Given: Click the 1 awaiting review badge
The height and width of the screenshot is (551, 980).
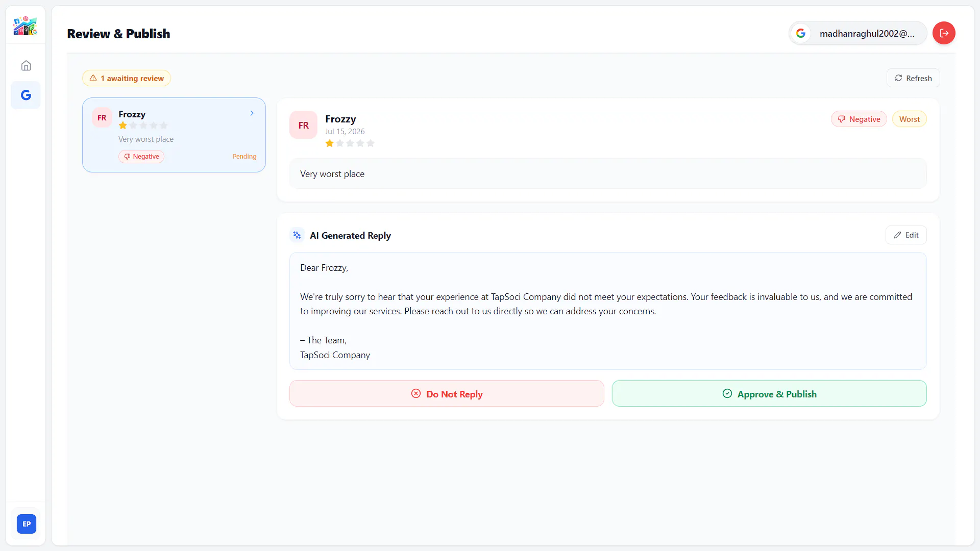Looking at the screenshot, I should point(127,78).
